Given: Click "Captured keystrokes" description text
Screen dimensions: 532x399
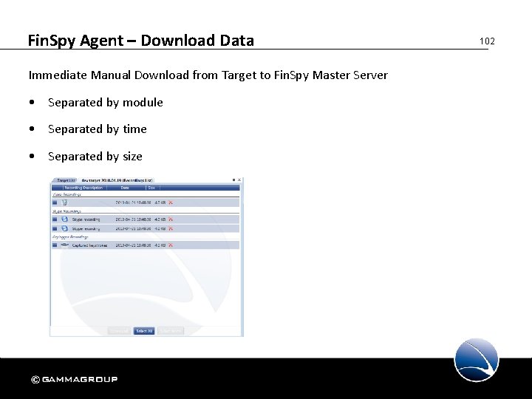Looking at the screenshot, I should 89,245.
